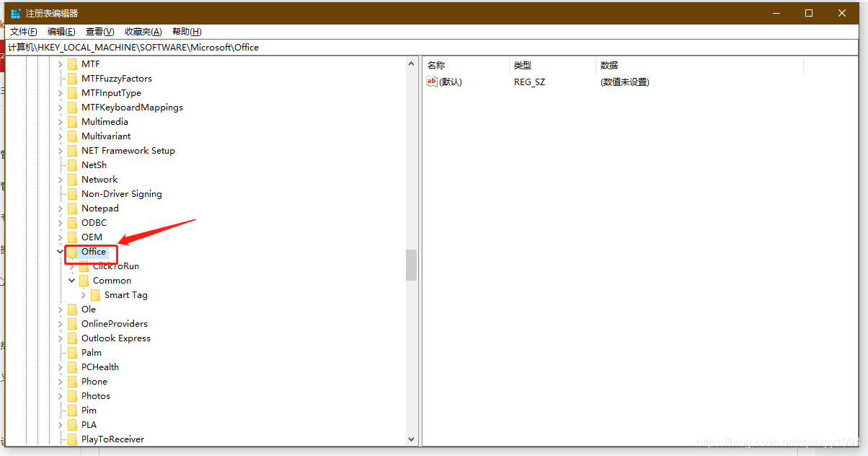
Task: Select the (默认) value row
Action: pos(613,82)
